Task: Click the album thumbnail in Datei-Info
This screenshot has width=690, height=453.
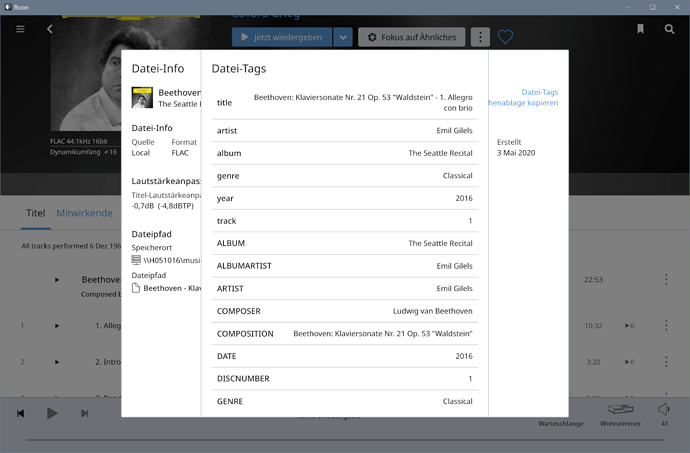Action: [x=142, y=97]
